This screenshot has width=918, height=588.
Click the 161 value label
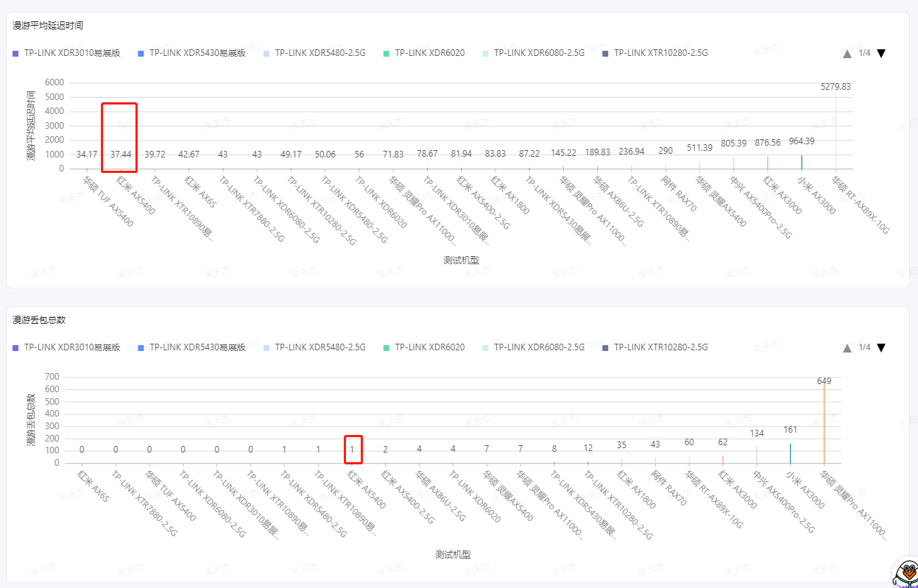(790, 430)
